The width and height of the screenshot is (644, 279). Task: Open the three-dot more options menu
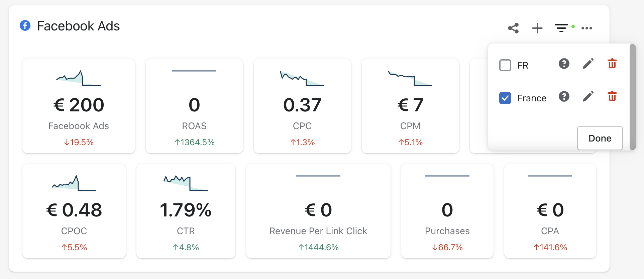tap(587, 28)
